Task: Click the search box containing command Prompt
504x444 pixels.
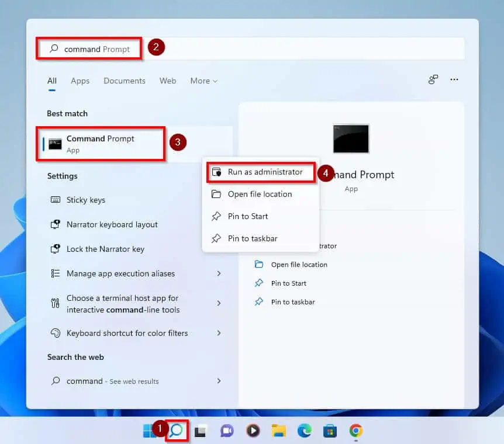Action: (251, 49)
